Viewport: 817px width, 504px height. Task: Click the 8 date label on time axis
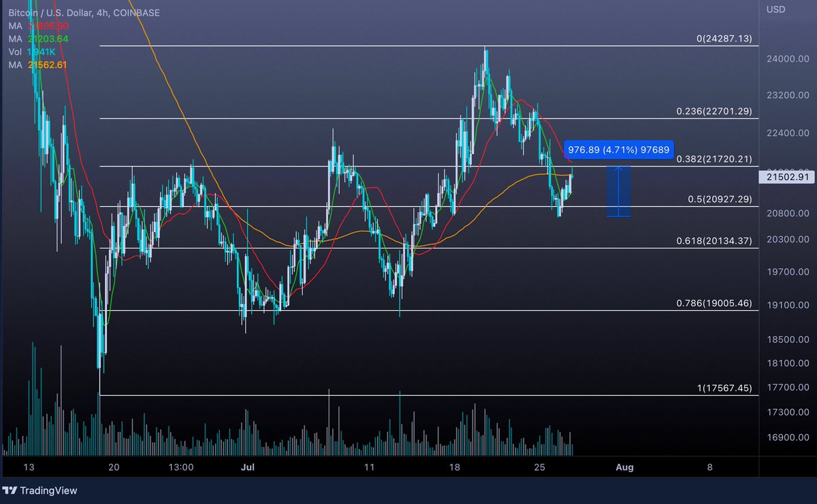tap(710, 467)
